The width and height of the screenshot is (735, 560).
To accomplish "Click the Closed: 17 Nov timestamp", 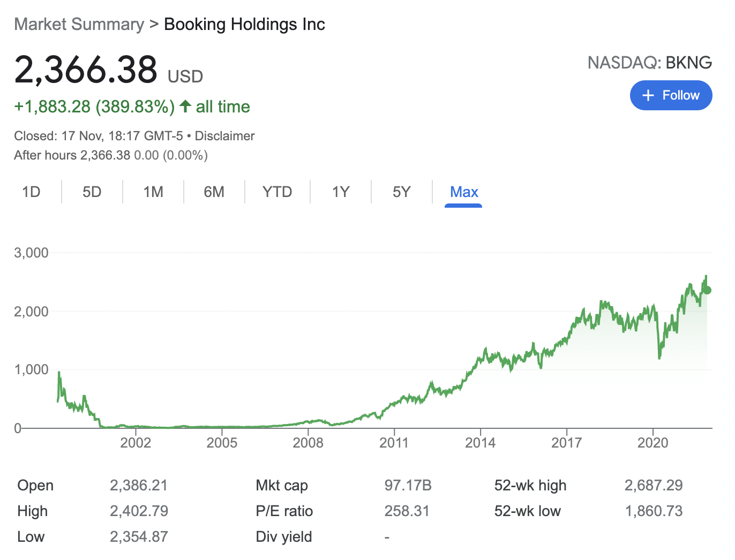I will 99,136.
